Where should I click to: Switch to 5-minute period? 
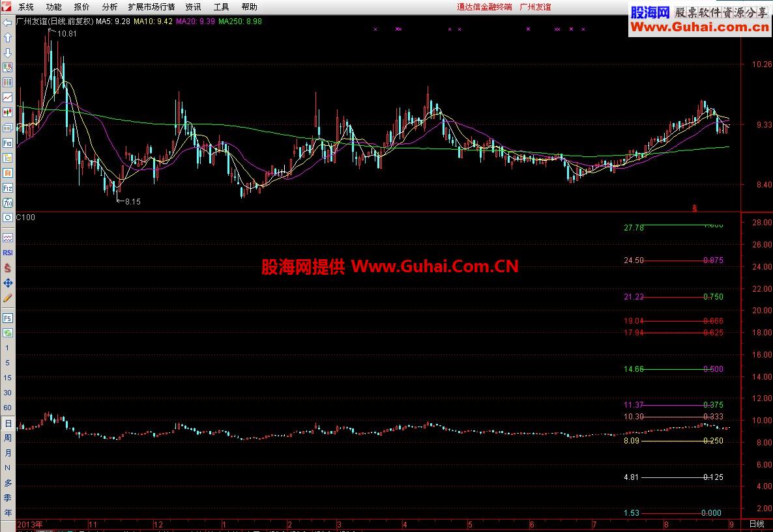coord(7,363)
